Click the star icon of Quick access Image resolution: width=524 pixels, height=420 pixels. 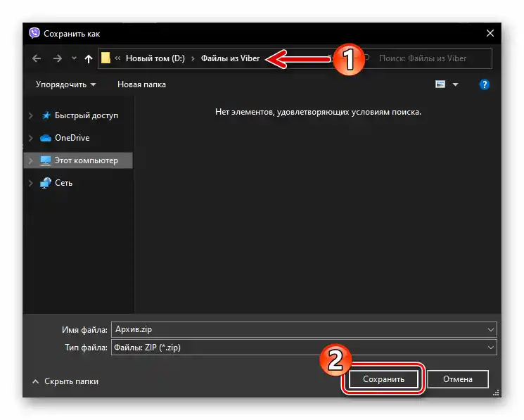pos(46,115)
